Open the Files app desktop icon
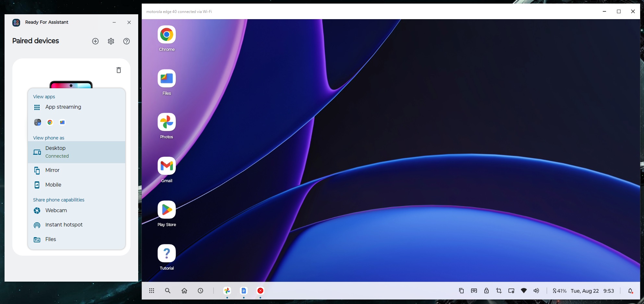 pos(167,79)
